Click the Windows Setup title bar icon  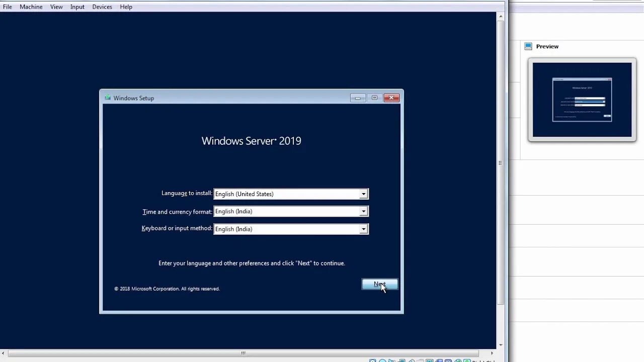point(108,98)
